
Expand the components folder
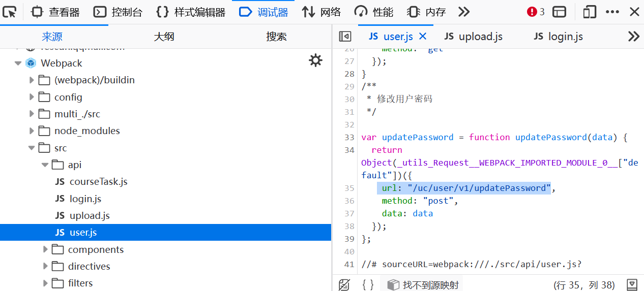[45, 250]
